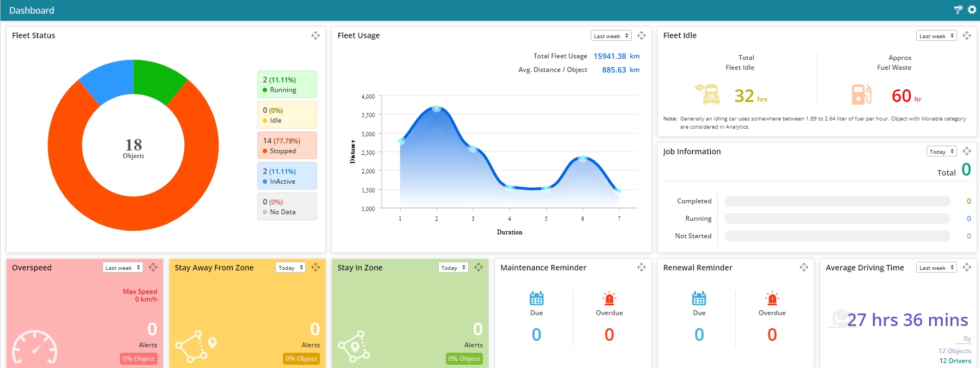
Task: Click the peak data point at duration 2
Action: (437, 108)
